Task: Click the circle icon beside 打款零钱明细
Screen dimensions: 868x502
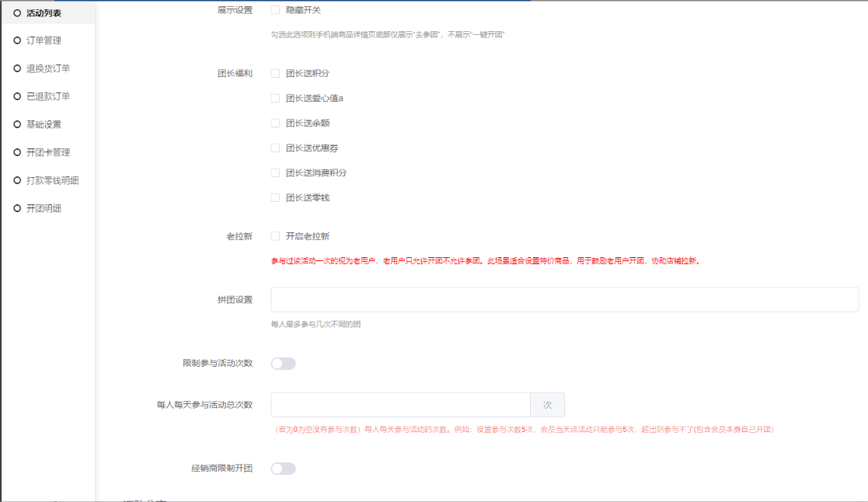Action: (x=17, y=180)
